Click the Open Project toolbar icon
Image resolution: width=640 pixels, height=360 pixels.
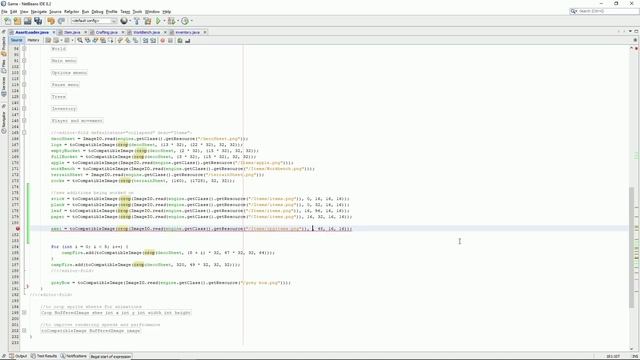click(27, 21)
